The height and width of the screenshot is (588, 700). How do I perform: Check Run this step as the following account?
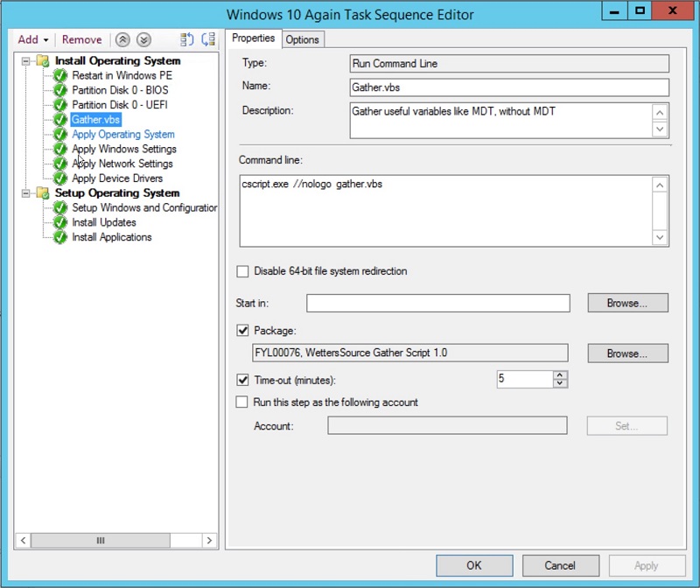point(241,402)
